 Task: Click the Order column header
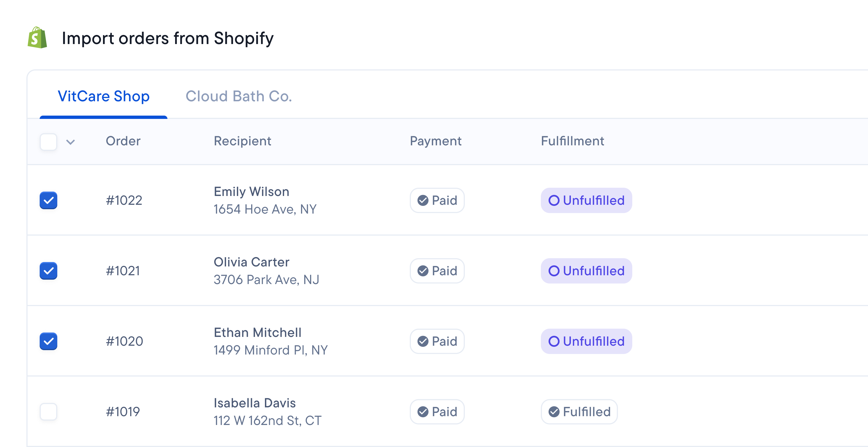pos(123,141)
